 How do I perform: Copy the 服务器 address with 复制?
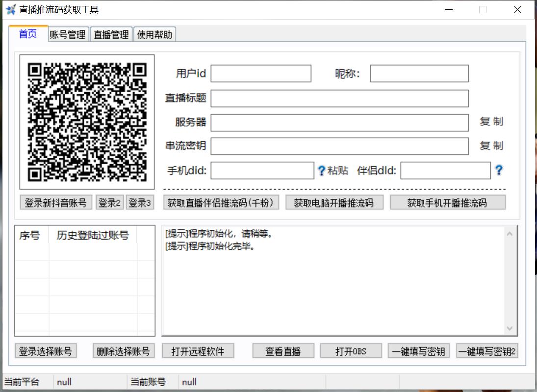tap(491, 122)
